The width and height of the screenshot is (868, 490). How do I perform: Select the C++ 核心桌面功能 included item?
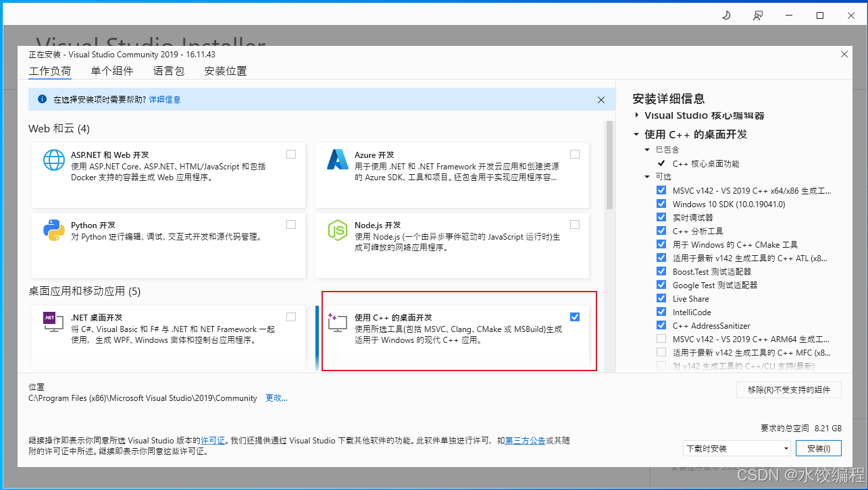click(x=706, y=163)
